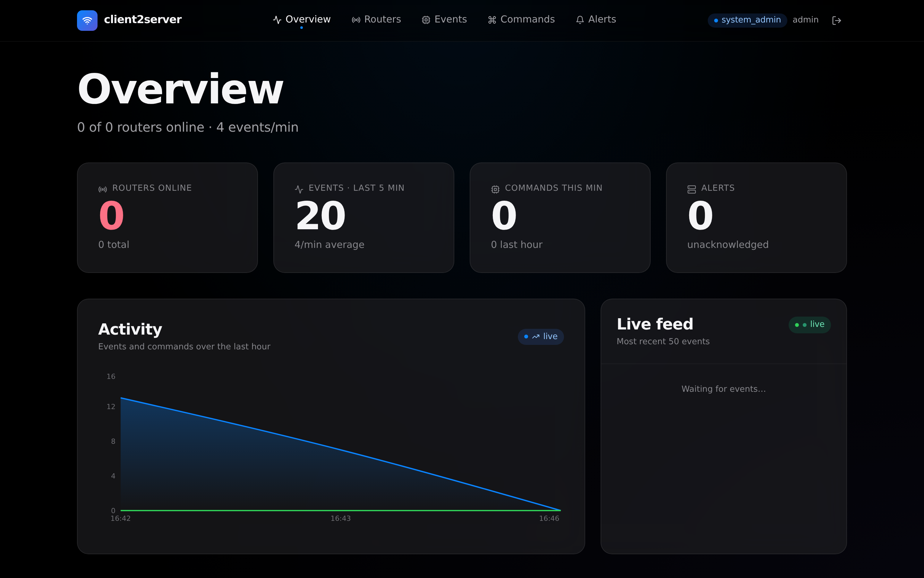Click the Routers Online card broadcast icon
This screenshot has width=924, height=578.
pyautogui.click(x=103, y=189)
